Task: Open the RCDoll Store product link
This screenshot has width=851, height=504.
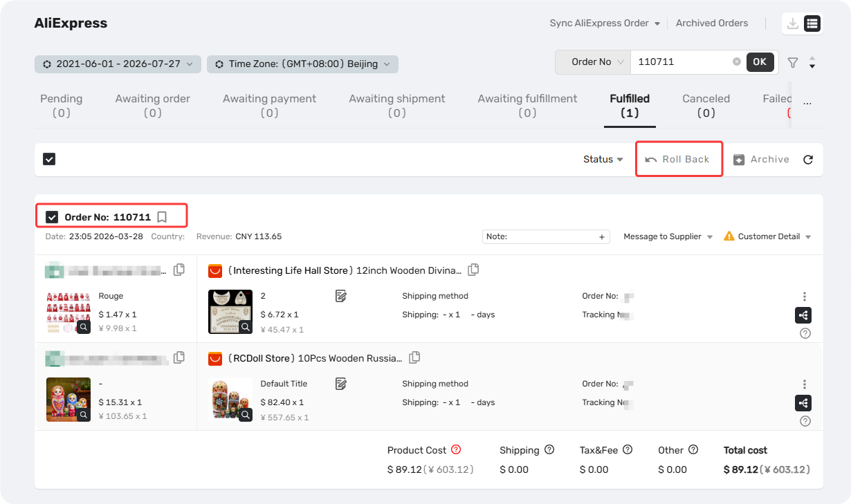Action: pyautogui.click(x=315, y=358)
